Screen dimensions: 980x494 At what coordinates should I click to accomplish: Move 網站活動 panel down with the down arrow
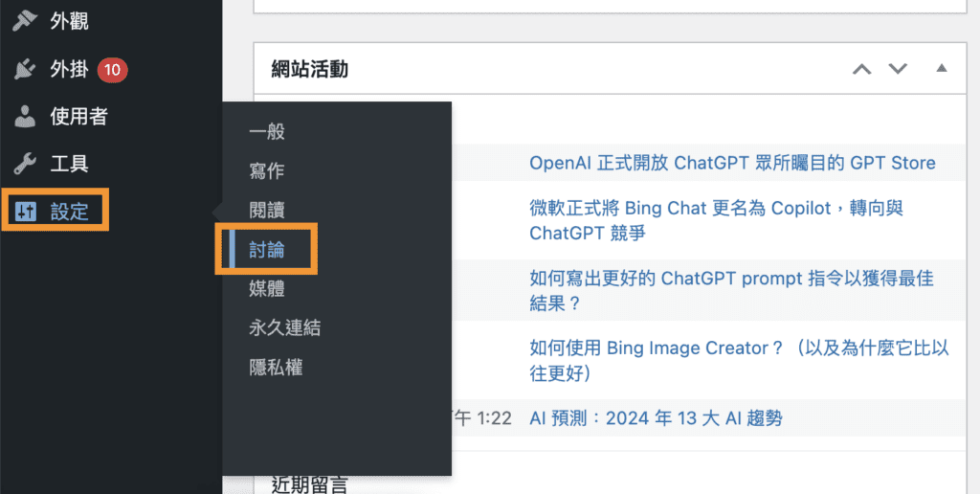(898, 69)
